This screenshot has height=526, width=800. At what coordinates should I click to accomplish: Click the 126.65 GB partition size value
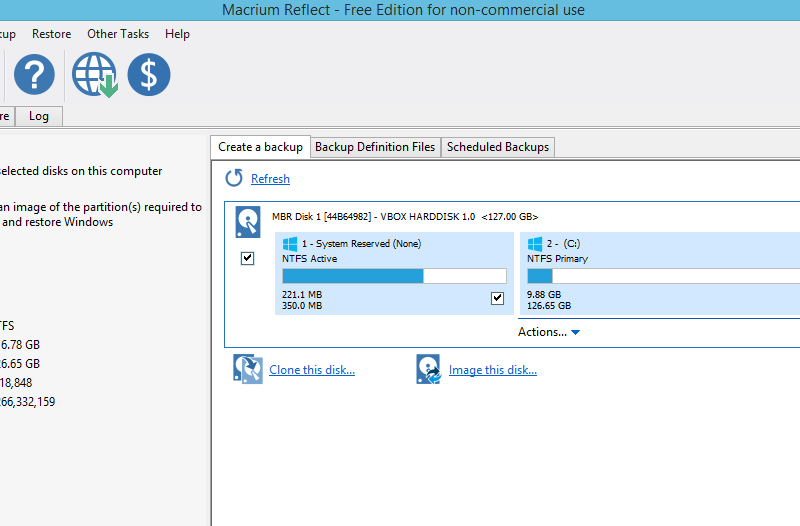tap(549, 306)
